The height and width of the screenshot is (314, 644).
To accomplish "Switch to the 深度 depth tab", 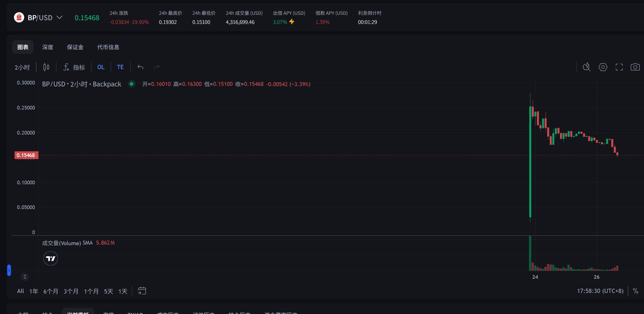I will tap(48, 47).
